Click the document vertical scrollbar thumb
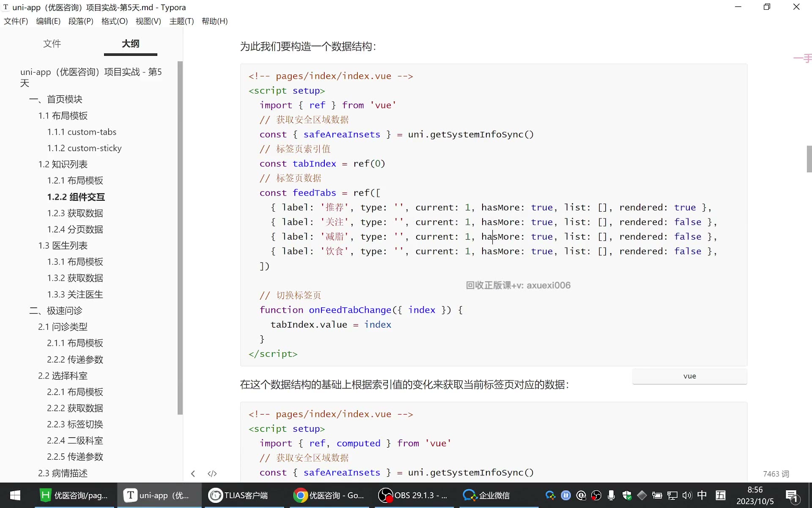 809,159
